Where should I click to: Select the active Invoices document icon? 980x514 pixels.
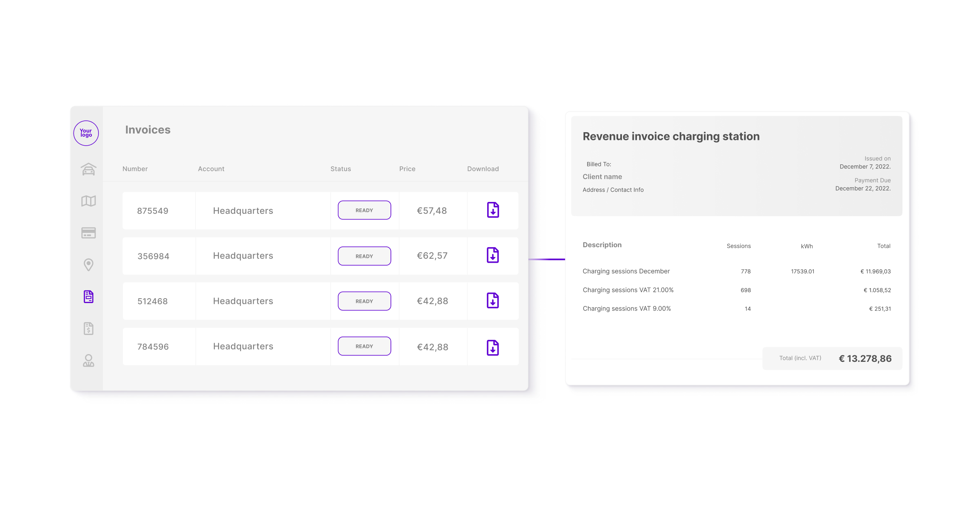click(x=88, y=297)
